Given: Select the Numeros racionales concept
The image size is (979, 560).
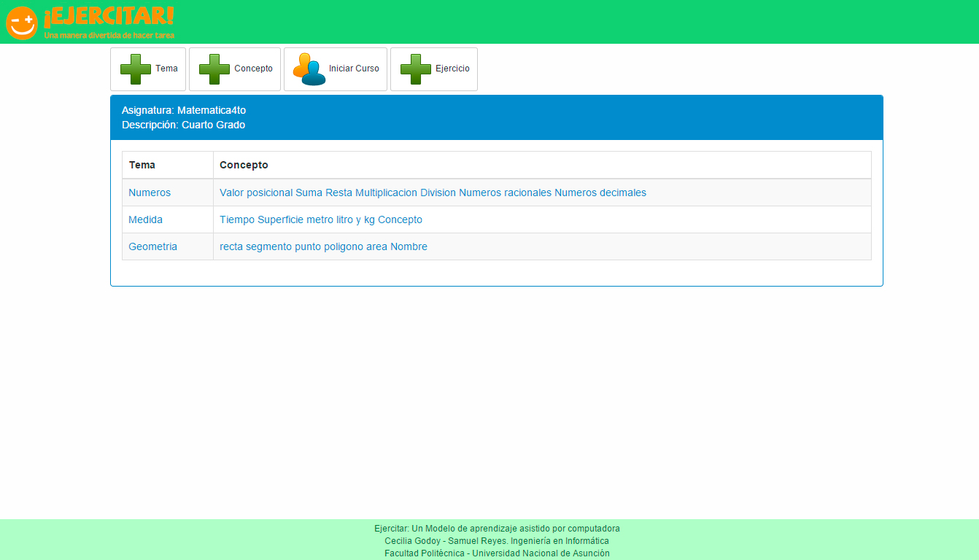Looking at the screenshot, I should [505, 192].
